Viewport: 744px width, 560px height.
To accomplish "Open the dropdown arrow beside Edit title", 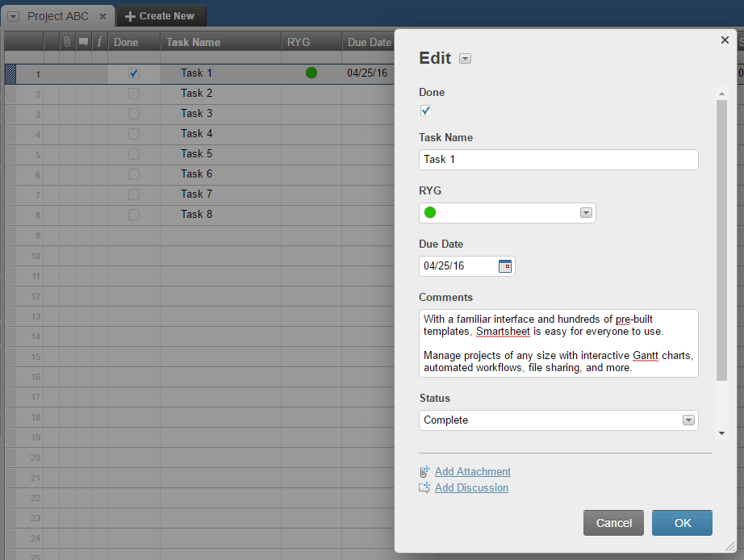I will (x=465, y=58).
